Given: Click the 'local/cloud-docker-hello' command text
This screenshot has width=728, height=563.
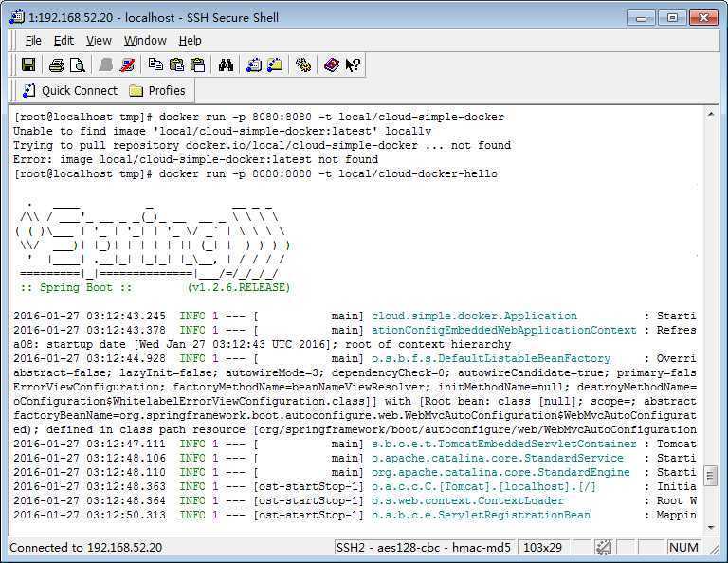Looking at the screenshot, I should [418, 174].
